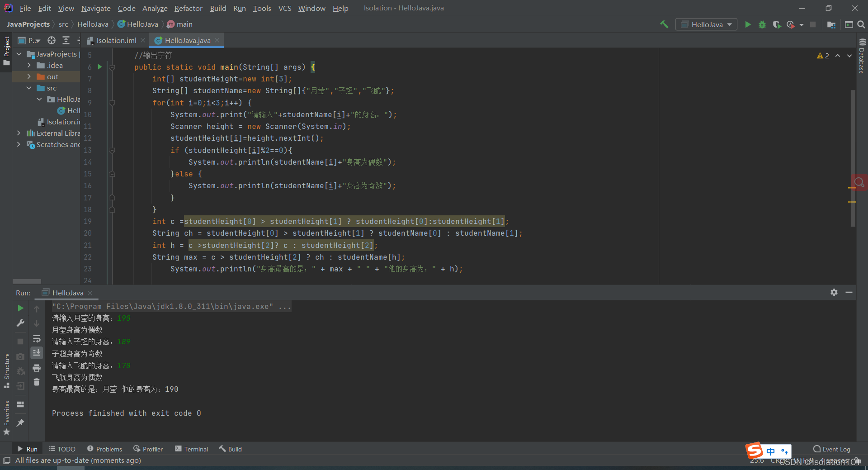Expand the .idea folder node
The height and width of the screenshot is (470, 868).
tap(29, 65)
